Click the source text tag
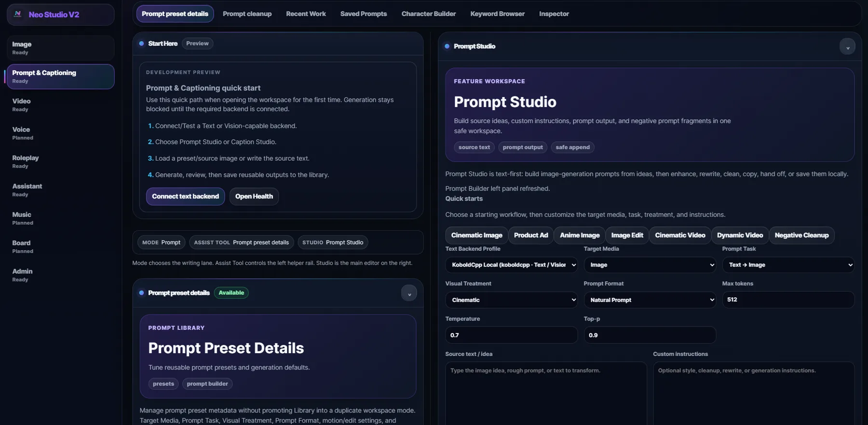The image size is (868, 425). tap(474, 147)
